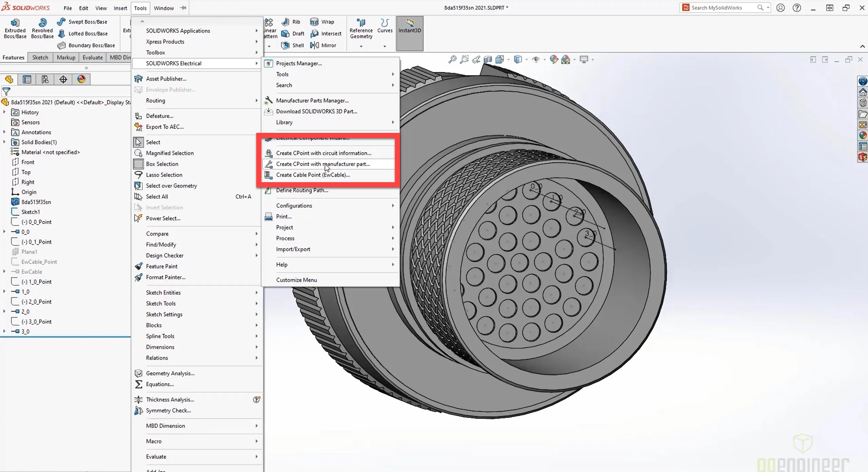Select Create Cable Point EwCable option
Viewport: 868px width, 472px height.
313,175
